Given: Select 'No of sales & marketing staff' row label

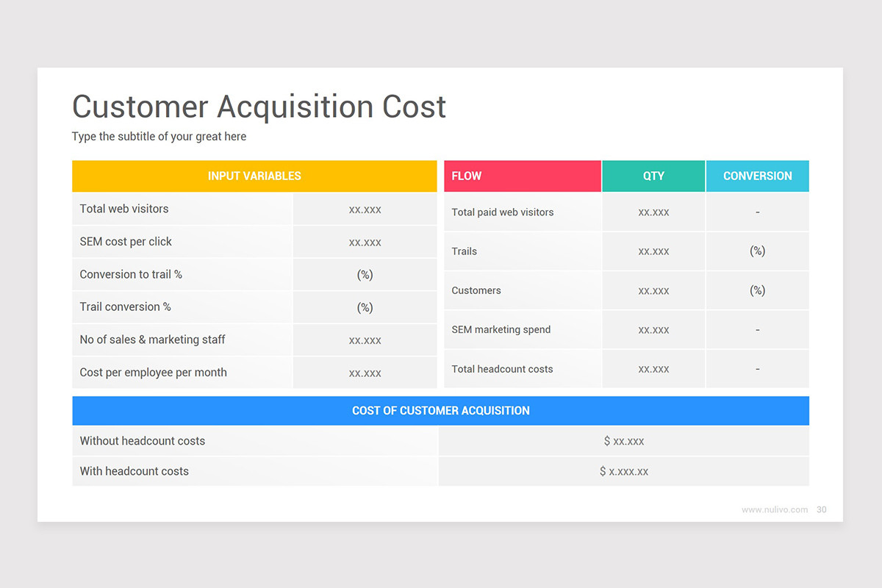Looking at the screenshot, I should [x=152, y=340].
